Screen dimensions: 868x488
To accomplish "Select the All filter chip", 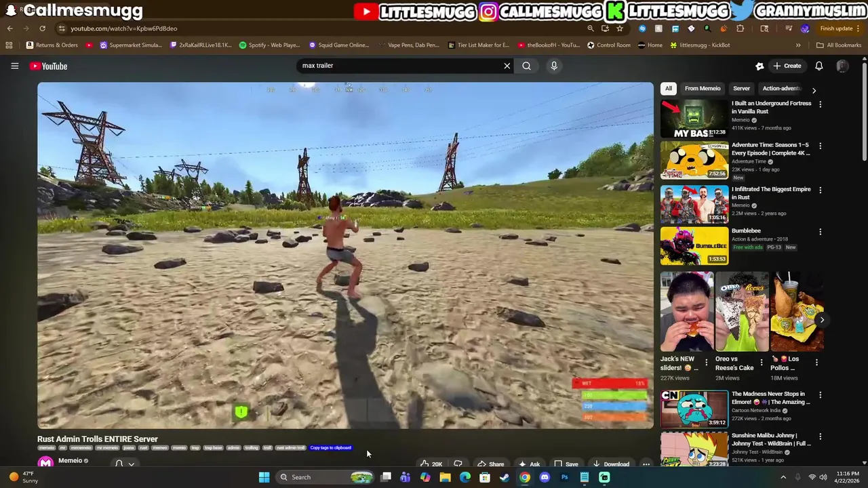I will (668, 89).
